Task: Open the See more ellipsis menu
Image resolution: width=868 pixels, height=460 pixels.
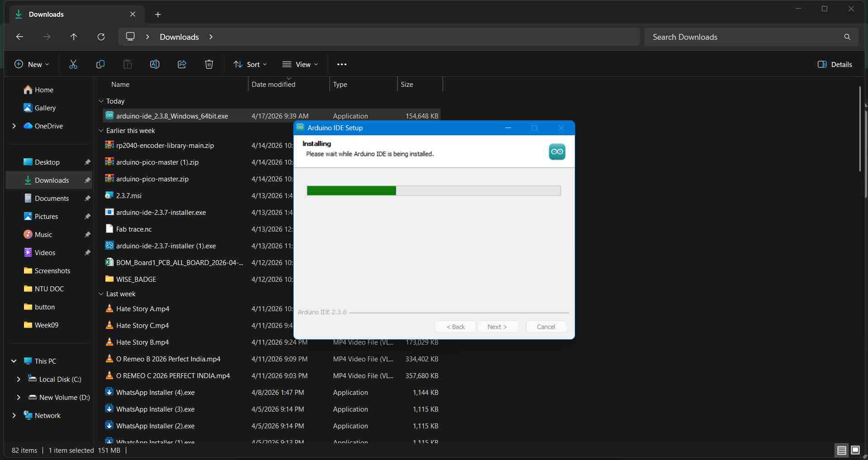Action: point(342,64)
